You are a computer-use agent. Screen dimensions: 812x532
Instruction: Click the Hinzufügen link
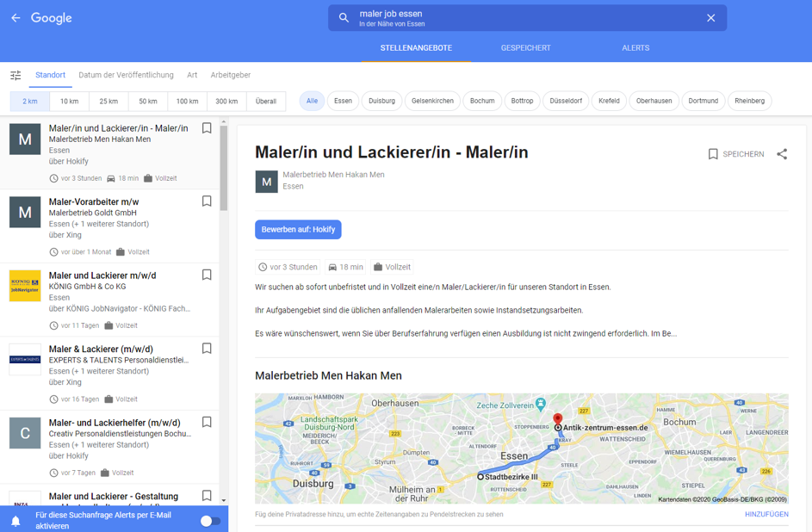(x=766, y=514)
